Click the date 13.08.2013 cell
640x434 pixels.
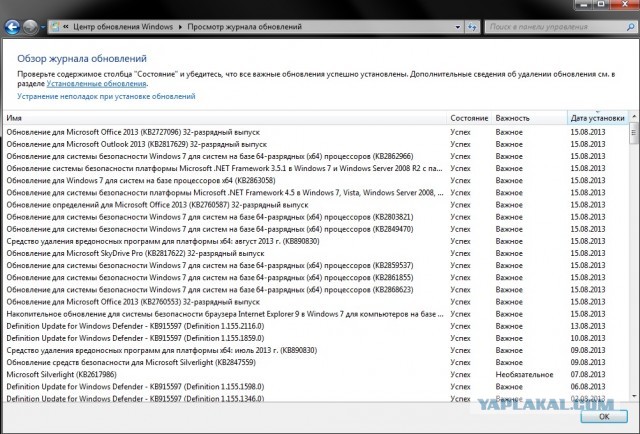click(x=588, y=326)
